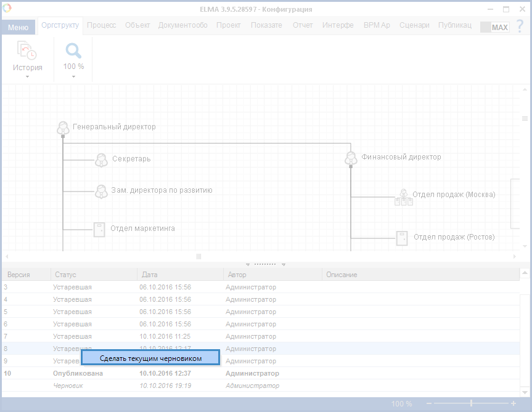532x412 pixels.
Task: Open the help question mark icon
Action: click(x=520, y=26)
